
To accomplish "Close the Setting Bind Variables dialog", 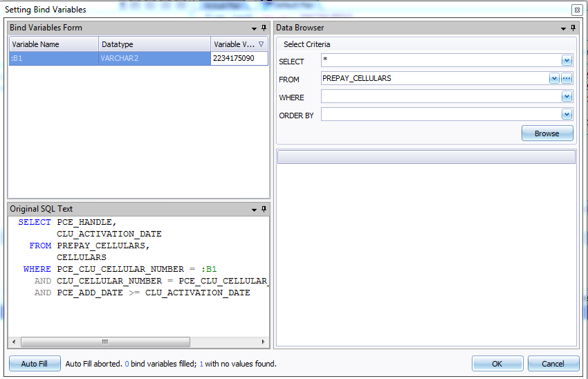I will coord(577,10).
